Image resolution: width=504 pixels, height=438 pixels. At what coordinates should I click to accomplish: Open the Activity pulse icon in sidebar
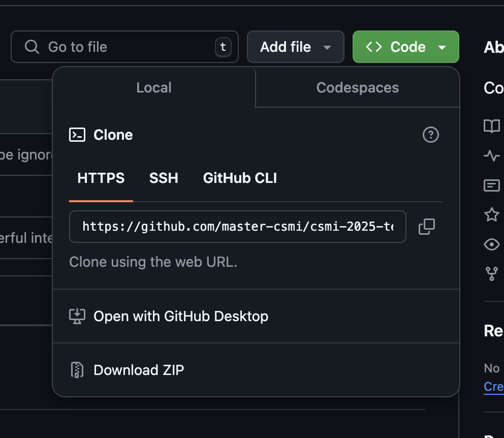tap(491, 156)
